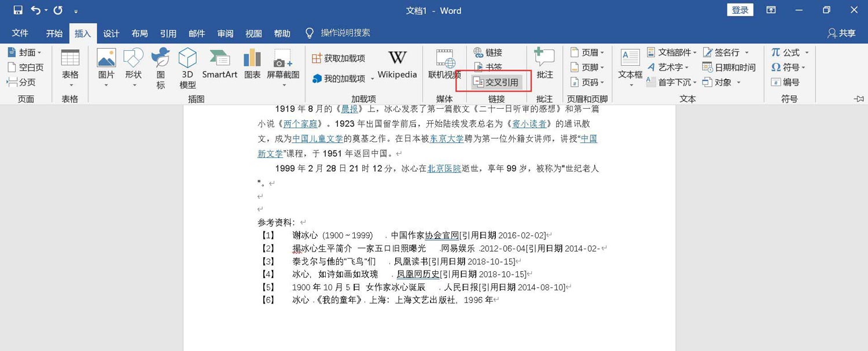Open the 东京大学 hyperlink

tap(447, 139)
